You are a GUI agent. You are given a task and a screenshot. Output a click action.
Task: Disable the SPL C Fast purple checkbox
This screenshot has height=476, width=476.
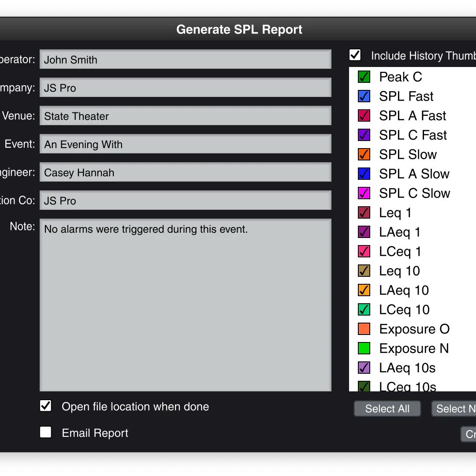[364, 135]
